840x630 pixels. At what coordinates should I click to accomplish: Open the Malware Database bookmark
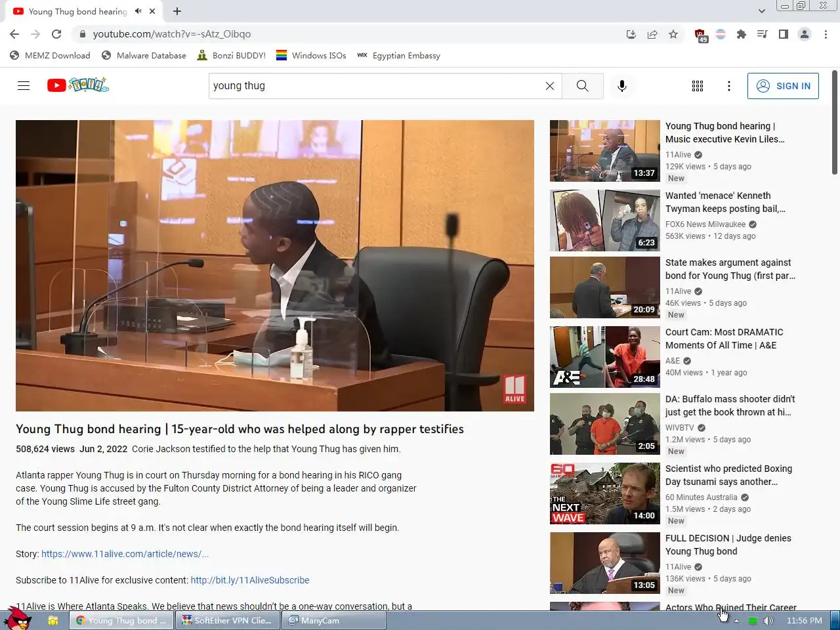pos(144,56)
